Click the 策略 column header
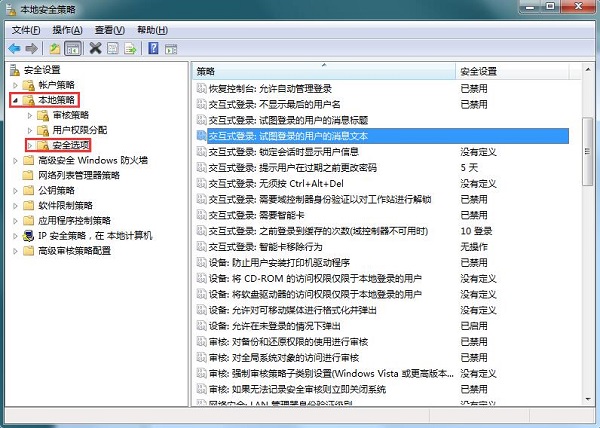The width and height of the screenshot is (600, 428). [x=320, y=71]
